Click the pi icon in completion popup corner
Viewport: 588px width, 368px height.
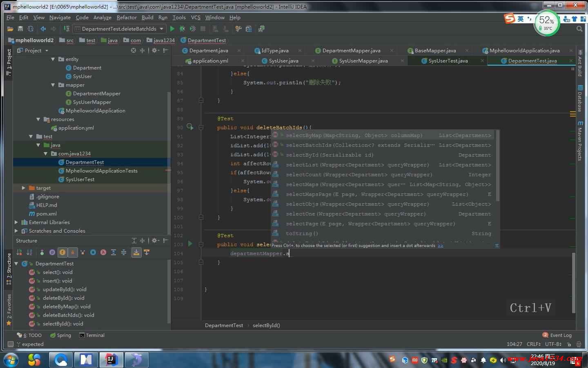[x=497, y=245]
